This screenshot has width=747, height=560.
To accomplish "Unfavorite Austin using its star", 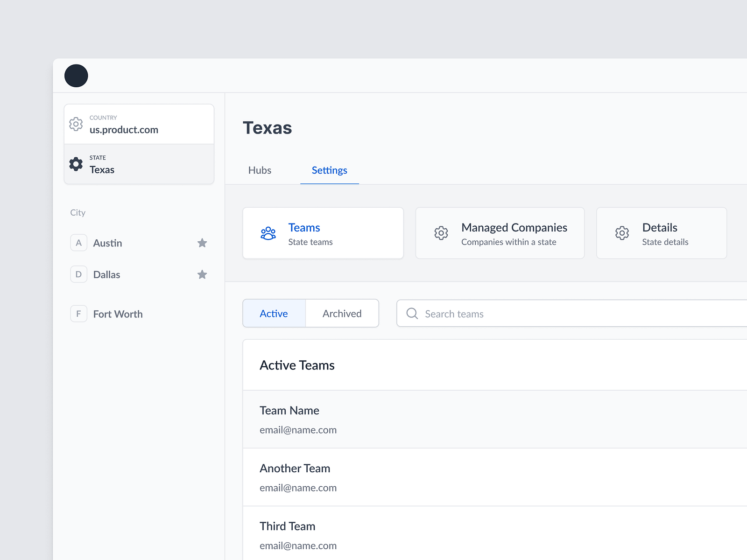I will click(202, 243).
